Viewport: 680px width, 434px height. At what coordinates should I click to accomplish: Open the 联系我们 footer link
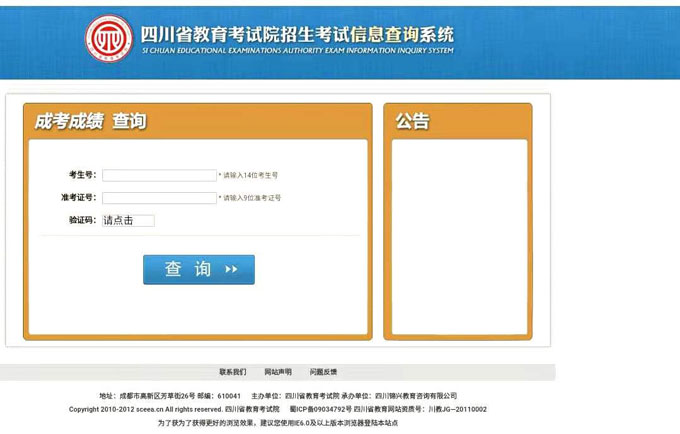tap(232, 372)
